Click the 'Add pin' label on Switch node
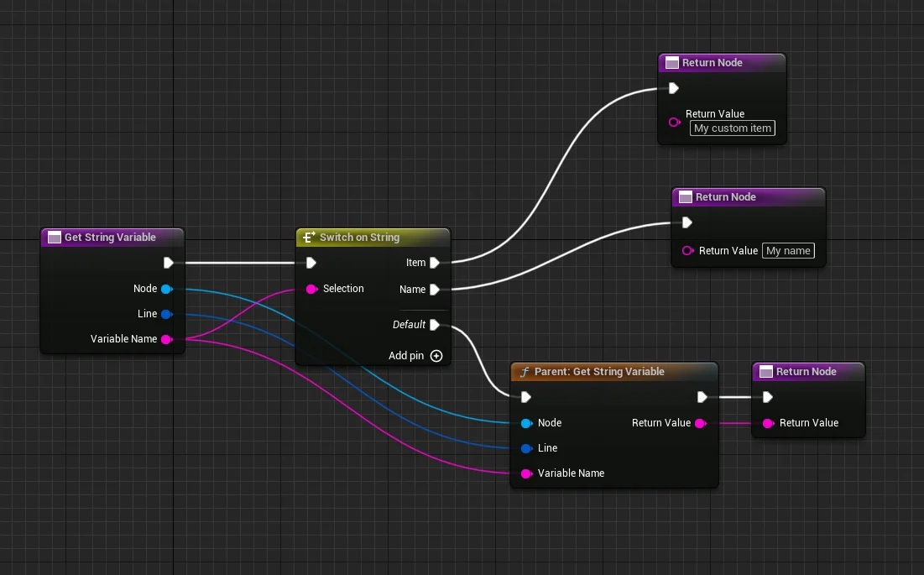 coord(406,356)
